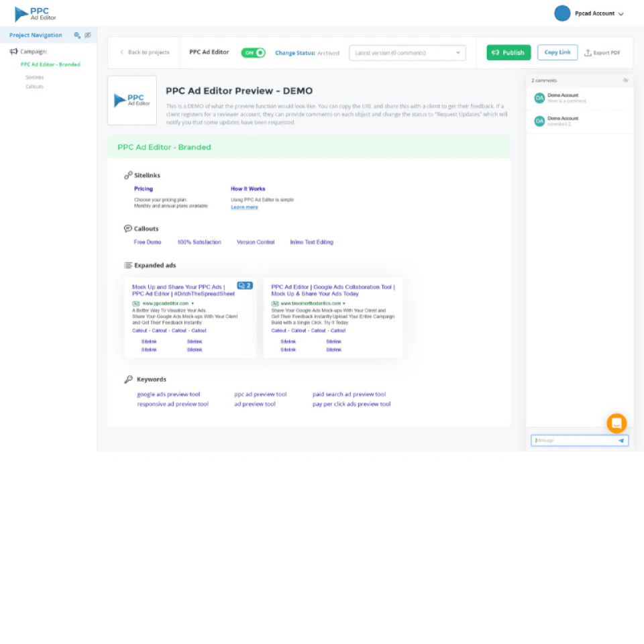
Task: Click the www.bloomorthodontics.com URL dropdown arrow
Action: pos(344,303)
